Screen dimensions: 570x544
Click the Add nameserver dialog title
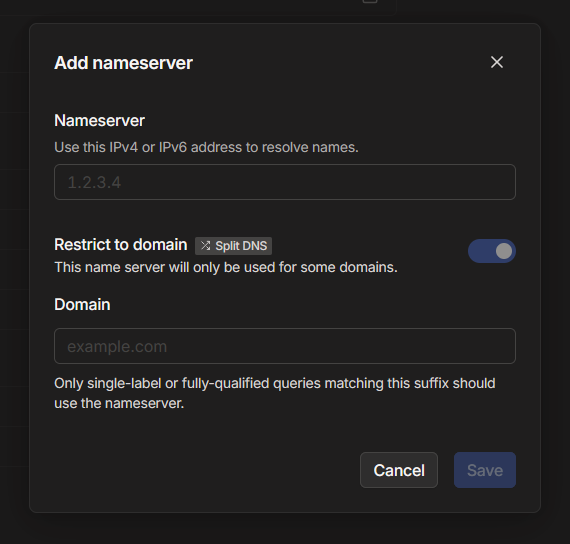pyautogui.click(x=123, y=63)
